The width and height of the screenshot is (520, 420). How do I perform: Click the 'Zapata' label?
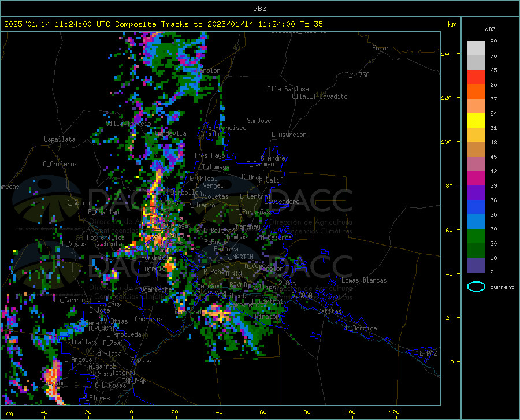tap(142, 360)
